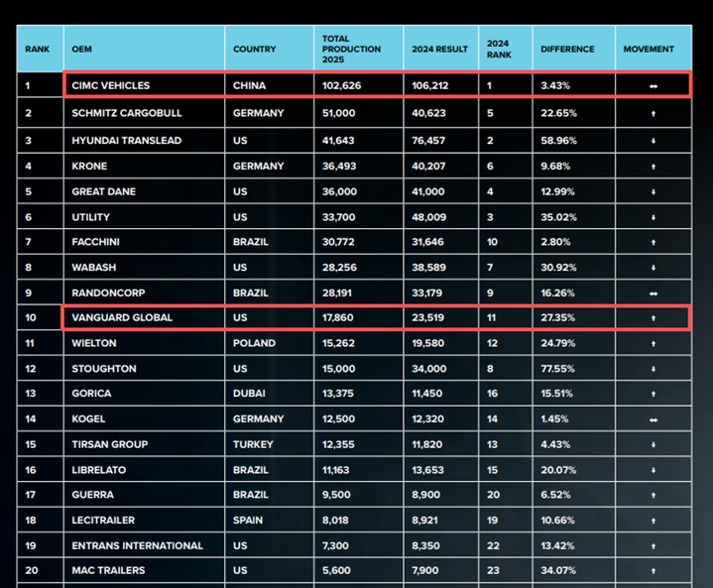The width and height of the screenshot is (713, 588).
Task: Click the difference value '35.02%'
Action: coord(559,217)
